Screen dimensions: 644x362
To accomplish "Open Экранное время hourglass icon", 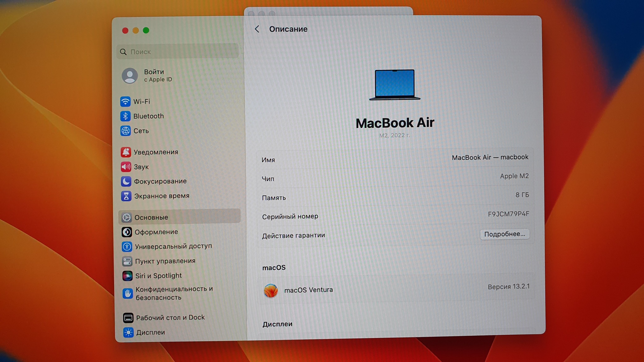I will coord(126,196).
